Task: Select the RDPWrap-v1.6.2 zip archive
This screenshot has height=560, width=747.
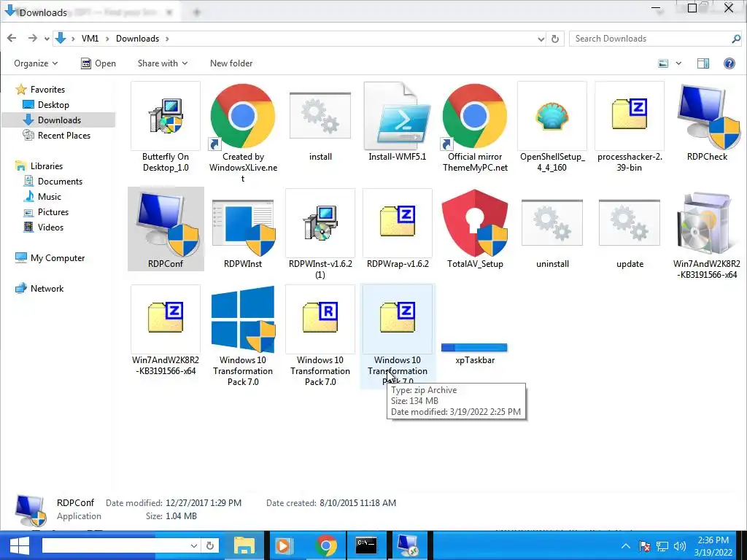Action: [398, 223]
